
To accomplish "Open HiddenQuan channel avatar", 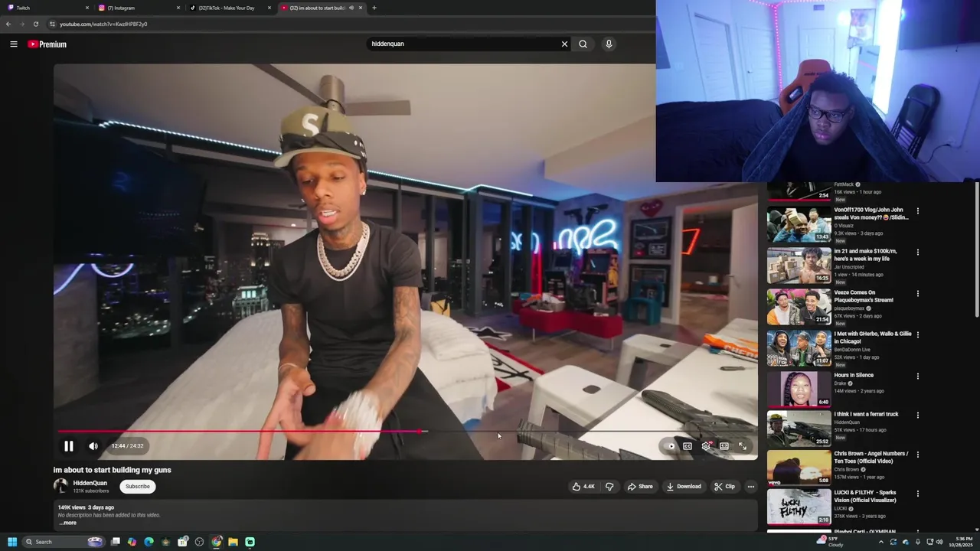I will click(60, 486).
